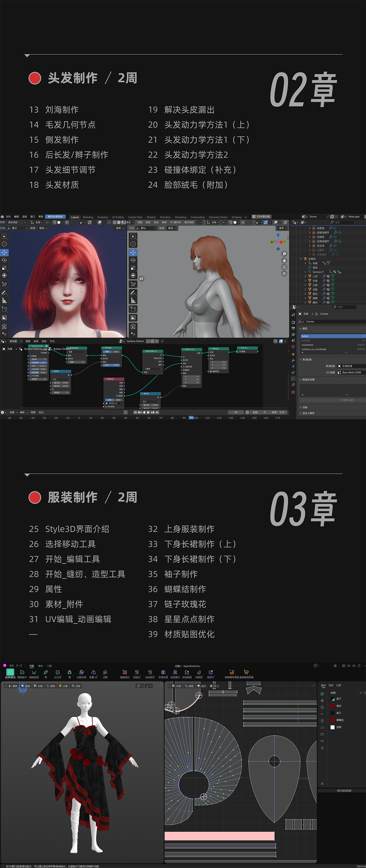Open the Material sphere tab in Blender properties
The width and height of the screenshot is (366, 868).
pos(293,385)
